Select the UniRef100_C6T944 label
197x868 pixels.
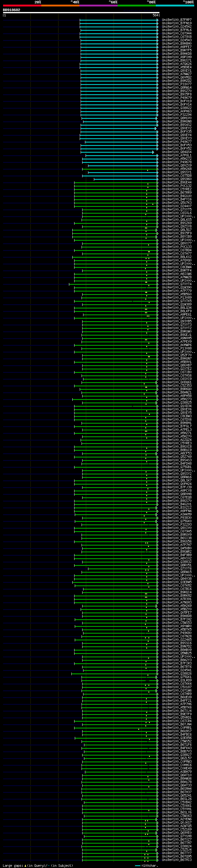[x=177, y=34]
